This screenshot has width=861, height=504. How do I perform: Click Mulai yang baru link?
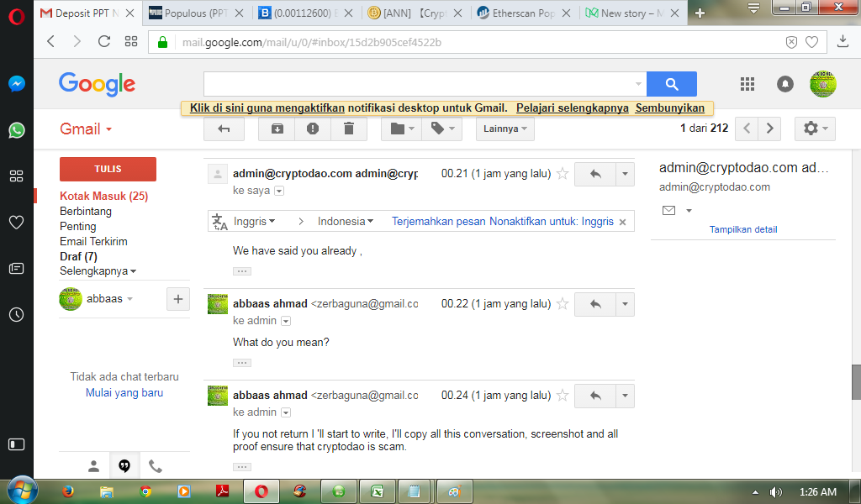(x=124, y=392)
